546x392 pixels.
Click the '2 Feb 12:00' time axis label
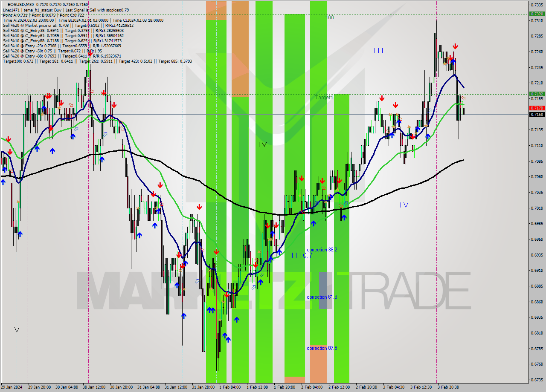339,387
